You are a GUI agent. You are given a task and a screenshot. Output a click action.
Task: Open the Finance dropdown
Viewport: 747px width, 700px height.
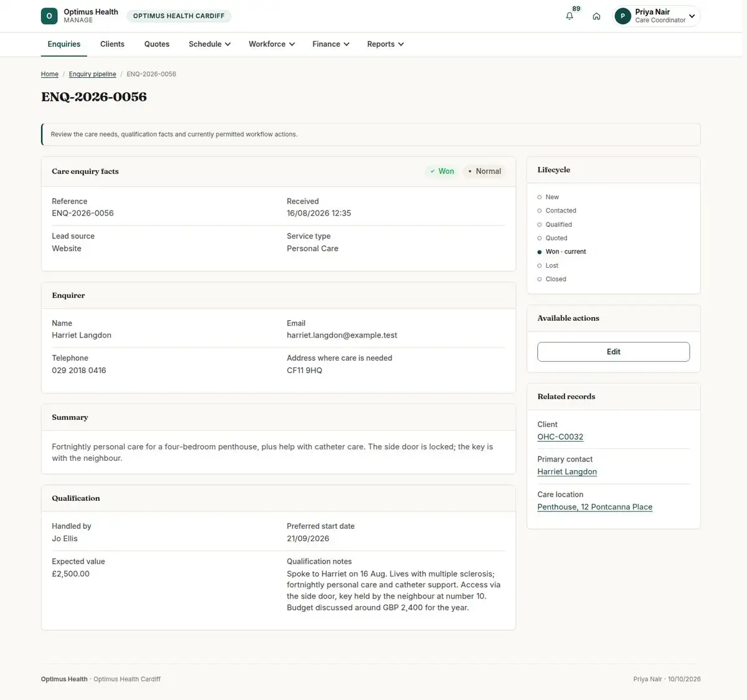pyautogui.click(x=331, y=44)
